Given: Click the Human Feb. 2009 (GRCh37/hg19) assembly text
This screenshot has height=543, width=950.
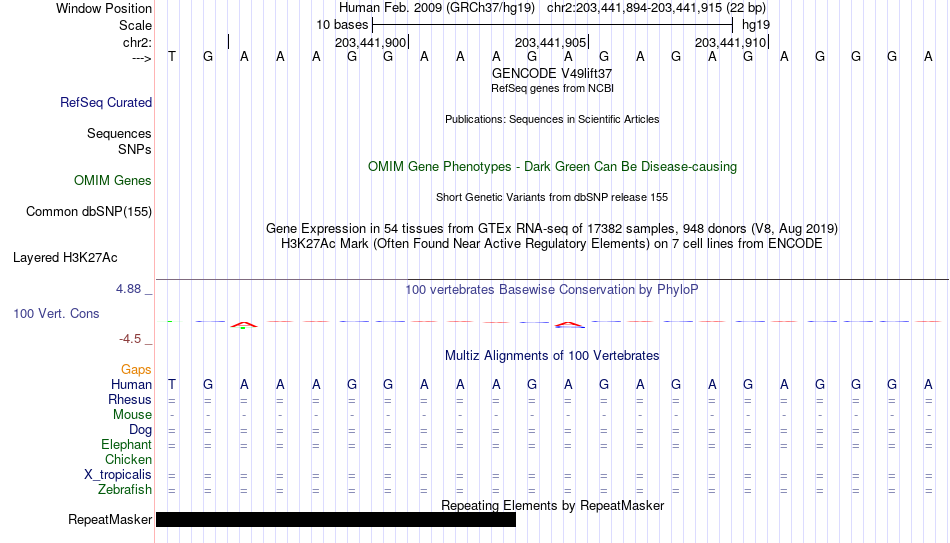Looking at the screenshot, I should [x=437, y=8].
